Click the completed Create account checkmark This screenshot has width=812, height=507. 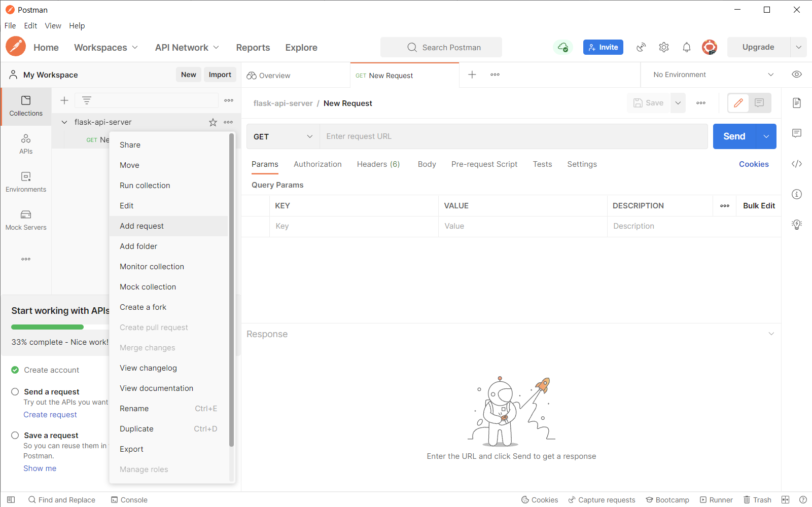tap(15, 370)
